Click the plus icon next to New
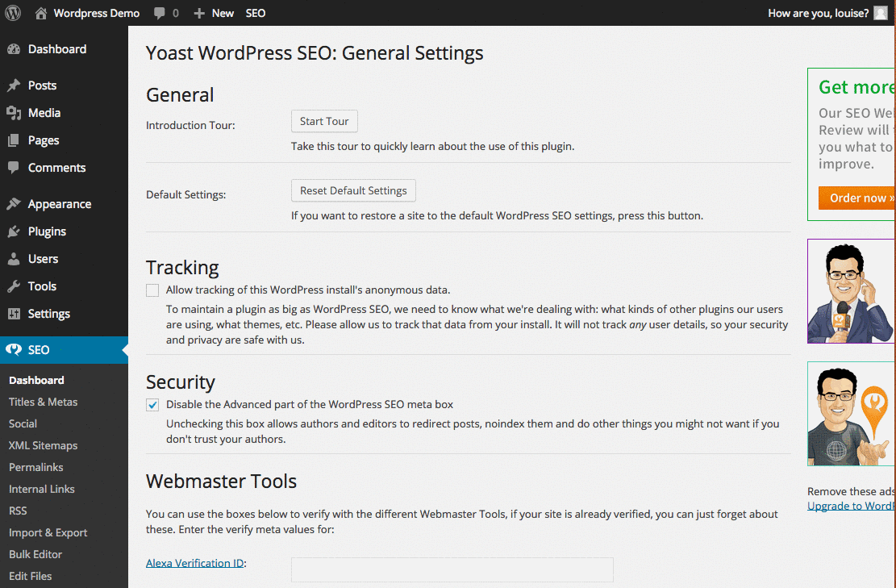This screenshot has width=896, height=588. click(199, 13)
